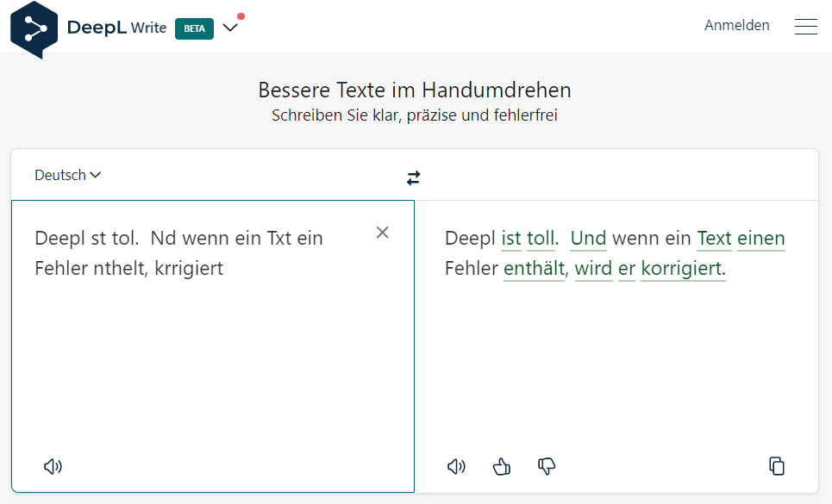Expand the DeepL Write product chevron
The image size is (832, 504).
(x=230, y=28)
